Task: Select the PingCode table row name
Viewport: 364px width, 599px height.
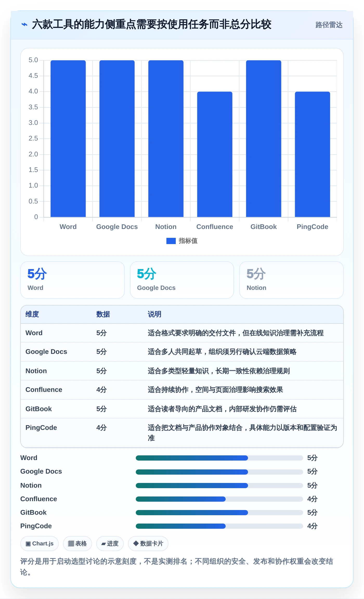Action: (41, 428)
